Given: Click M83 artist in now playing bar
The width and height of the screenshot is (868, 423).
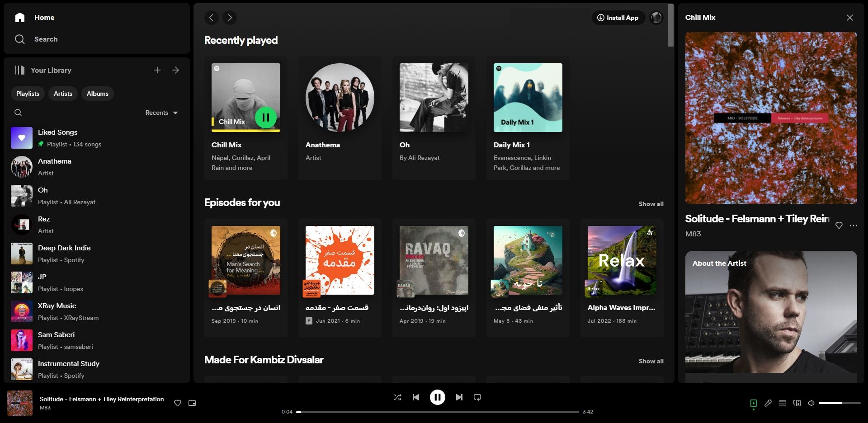Looking at the screenshot, I should pyautogui.click(x=45, y=408).
